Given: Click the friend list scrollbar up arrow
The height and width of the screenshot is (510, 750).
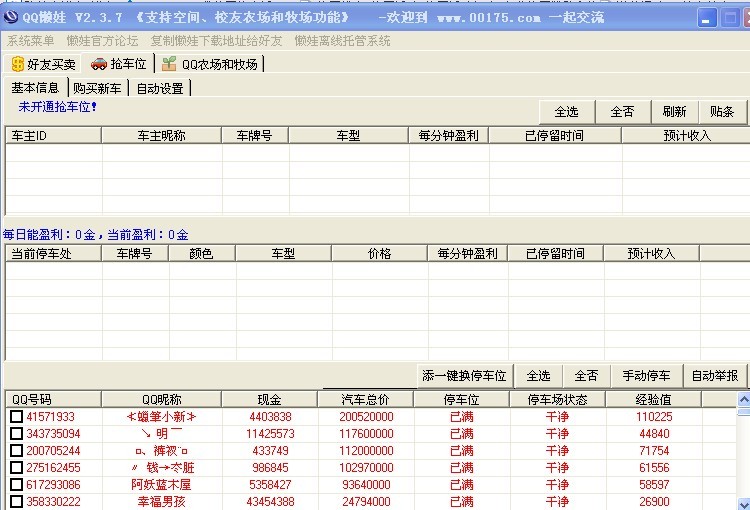Looking at the screenshot, I should (x=743, y=400).
